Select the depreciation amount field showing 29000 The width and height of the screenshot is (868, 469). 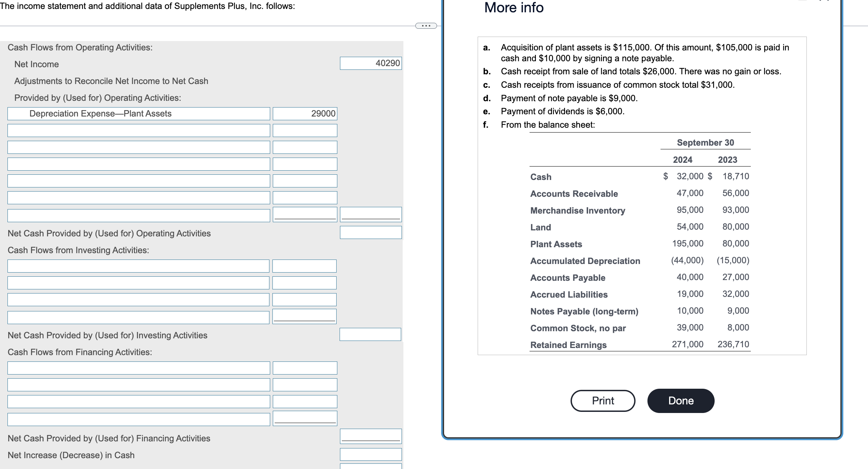coord(305,114)
